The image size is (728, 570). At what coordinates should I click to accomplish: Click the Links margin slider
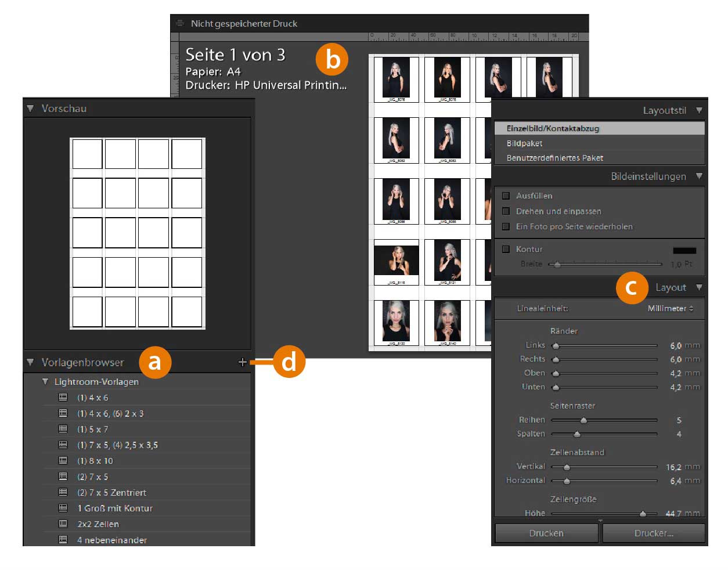(x=604, y=345)
